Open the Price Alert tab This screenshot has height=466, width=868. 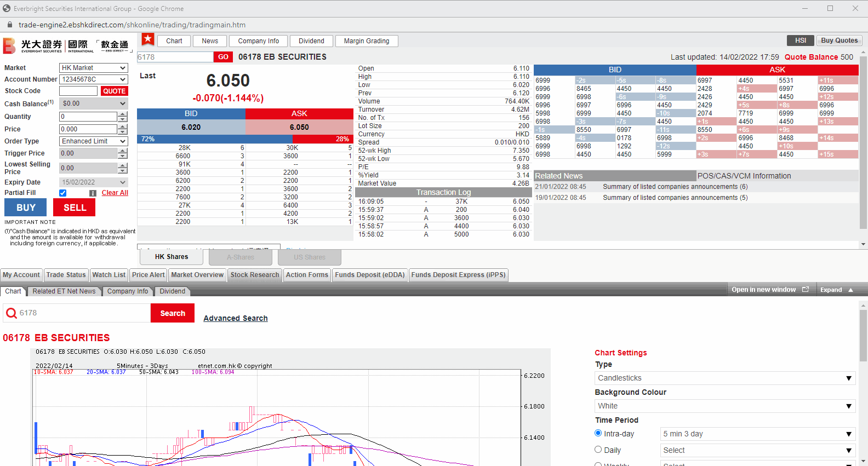pos(148,275)
